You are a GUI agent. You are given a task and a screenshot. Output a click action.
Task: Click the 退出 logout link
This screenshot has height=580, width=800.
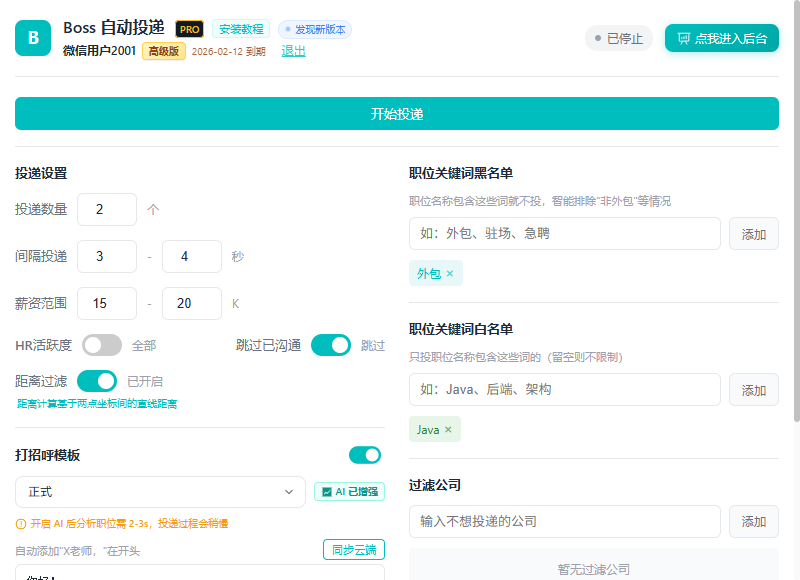(x=292, y=50)
